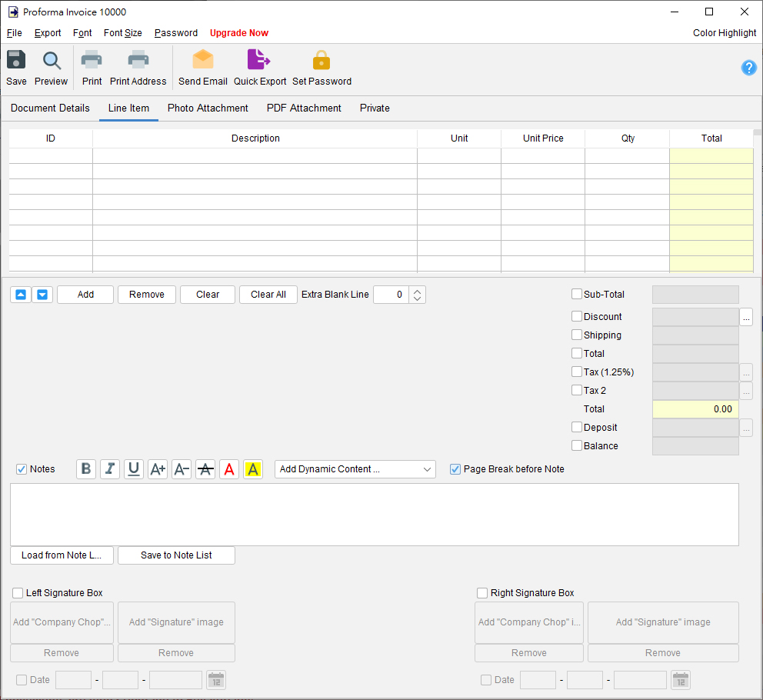Viewport: 763px width, 700px height.
Task: Enable the Right Signature Box checkbox
Action: point(482,593)
